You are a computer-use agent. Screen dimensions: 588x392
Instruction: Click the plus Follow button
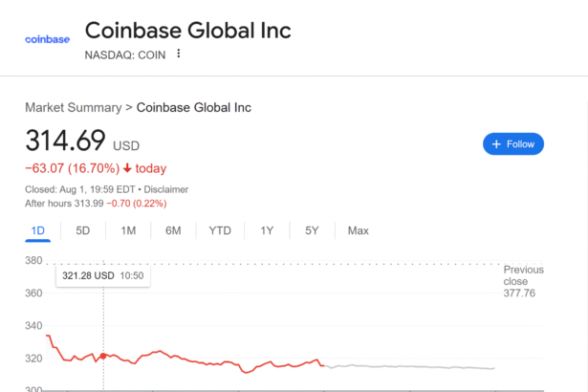point(513,144)
